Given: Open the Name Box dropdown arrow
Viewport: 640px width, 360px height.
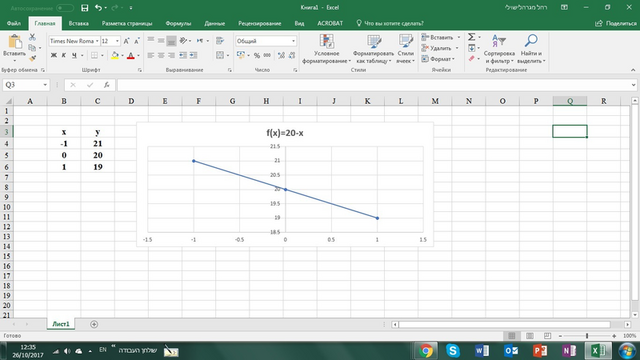Looking at the screenshot, I should coord(45,85).
